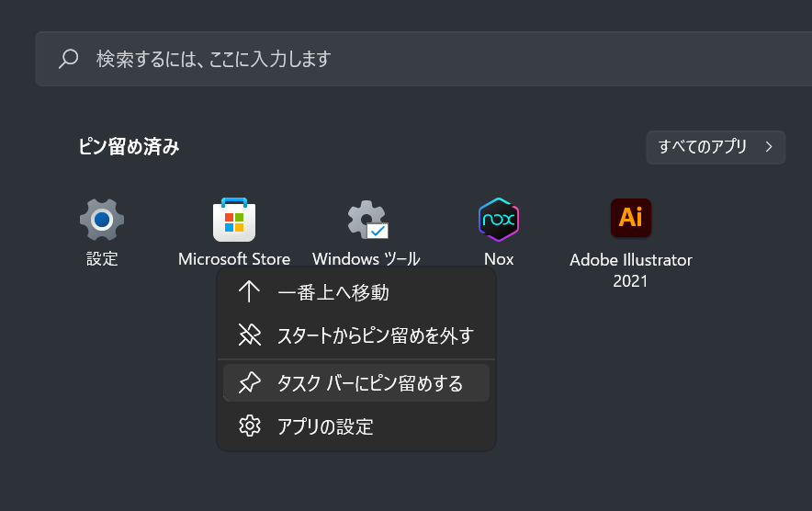
Task: Open the 設定 (Settings) gear app icon
Action: (102, 221)
